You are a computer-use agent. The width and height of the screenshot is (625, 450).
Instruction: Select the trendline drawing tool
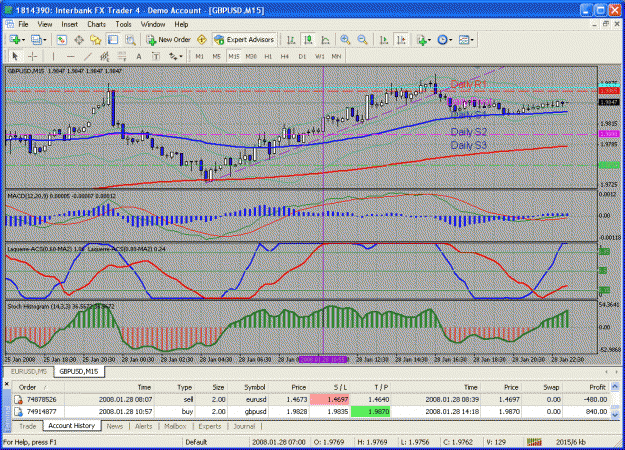[x=88, y=57]
